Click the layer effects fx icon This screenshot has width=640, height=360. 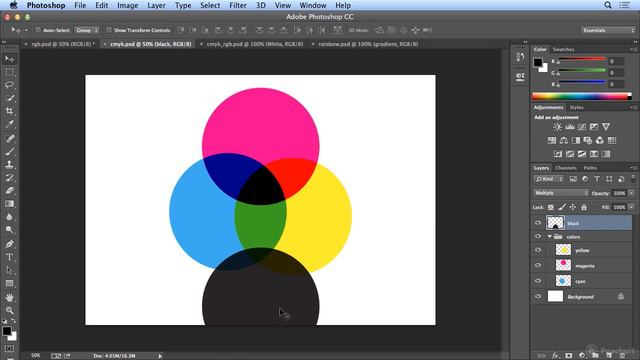pos(556,356)
